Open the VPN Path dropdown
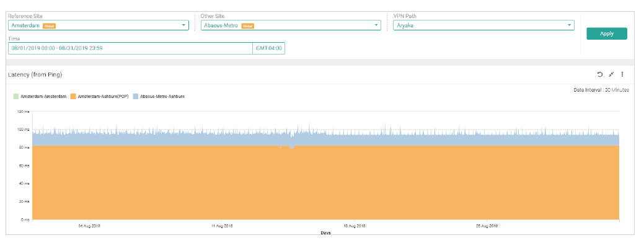The image size is (644, 243). (483, 25)
